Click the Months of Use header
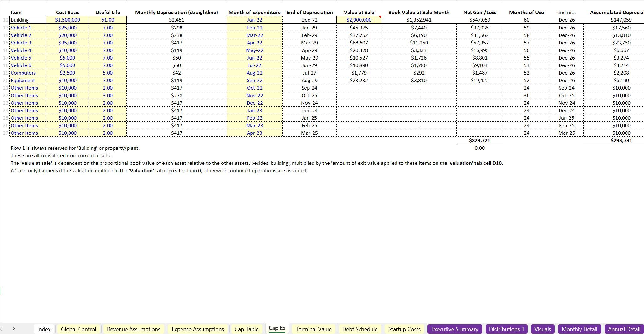This screenshot has height=334, width=644. click(526, 12)
